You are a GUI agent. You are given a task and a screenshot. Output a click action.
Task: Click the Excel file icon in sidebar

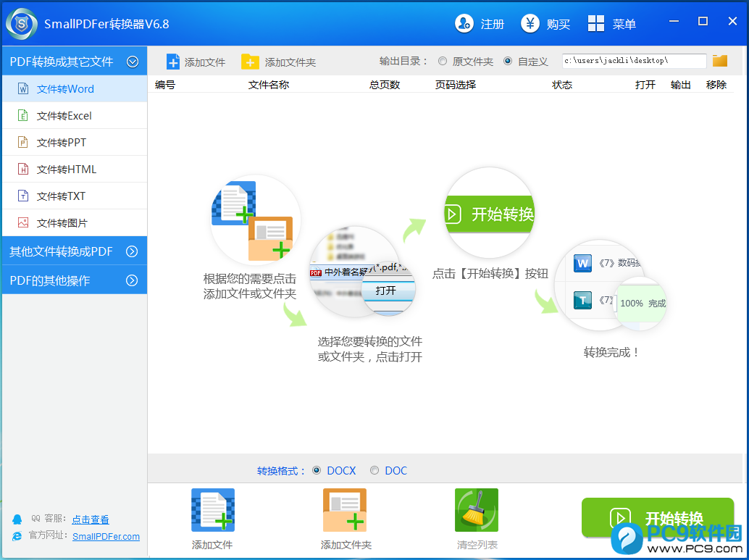point(23,116)
